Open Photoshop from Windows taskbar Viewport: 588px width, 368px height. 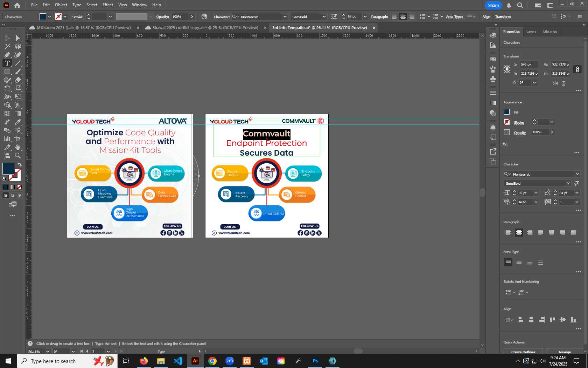pyautogui.click(x=315, y=361)
